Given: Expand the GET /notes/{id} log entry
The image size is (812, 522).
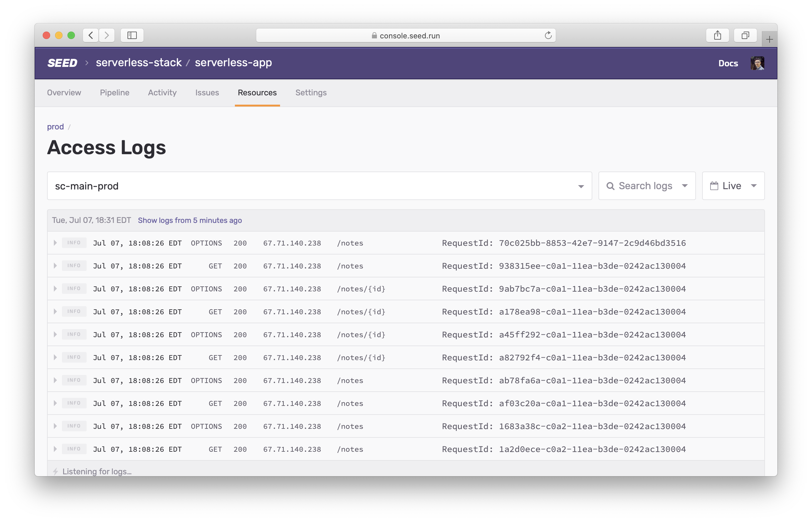Looking at the screenshot, I should pos(55,311).
